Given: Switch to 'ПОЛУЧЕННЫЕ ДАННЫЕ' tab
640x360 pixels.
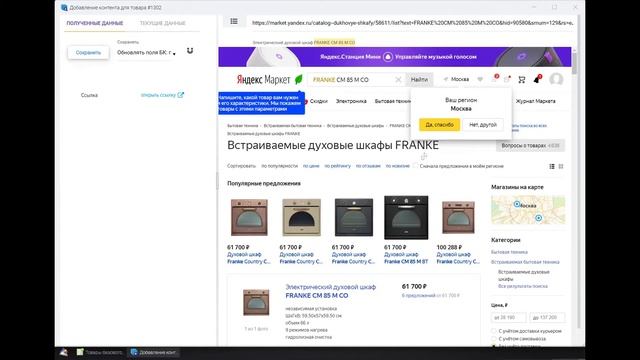Looking at the screenshot, I should click(x=95, y=23).
